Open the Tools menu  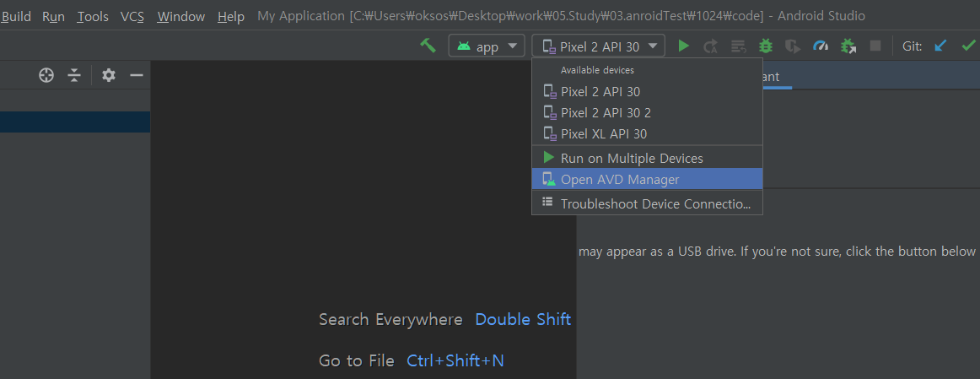[93, 16]
